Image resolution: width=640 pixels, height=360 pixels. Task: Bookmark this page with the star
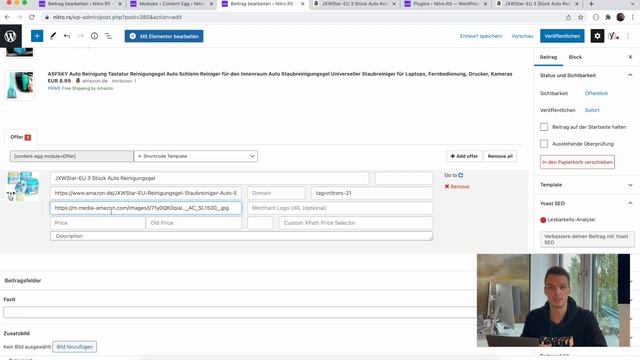coord(580,17)
